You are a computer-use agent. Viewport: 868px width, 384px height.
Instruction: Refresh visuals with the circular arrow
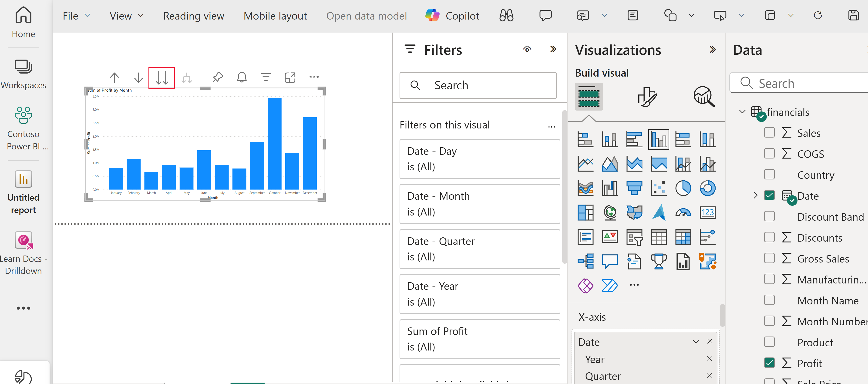[x=818, y=16]
